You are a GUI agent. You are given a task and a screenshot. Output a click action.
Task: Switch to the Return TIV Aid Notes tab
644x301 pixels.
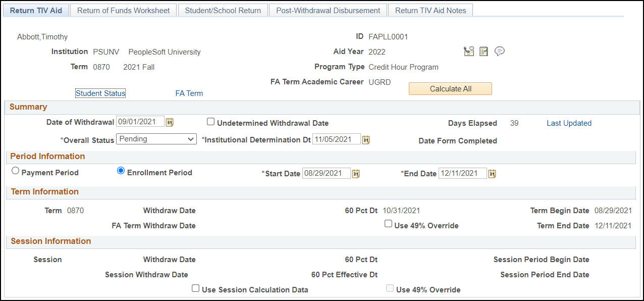tap(430, 10)
